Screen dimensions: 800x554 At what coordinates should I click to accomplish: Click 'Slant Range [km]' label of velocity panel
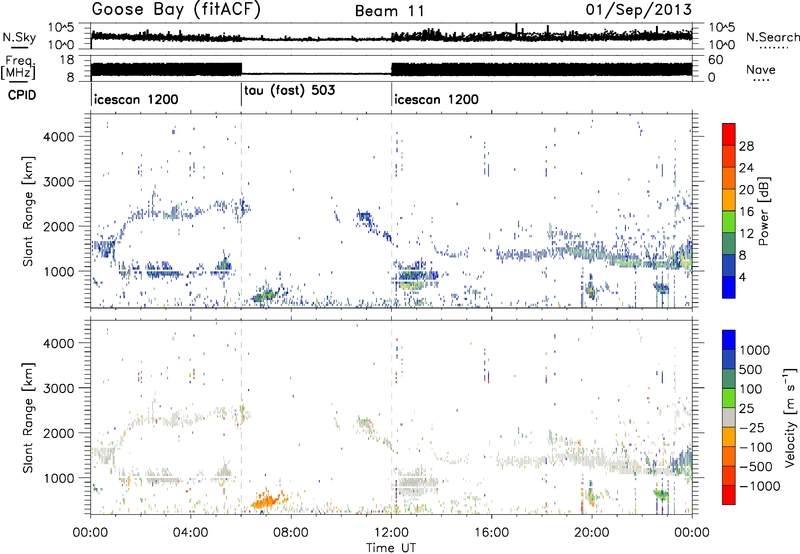coord(29,417)
